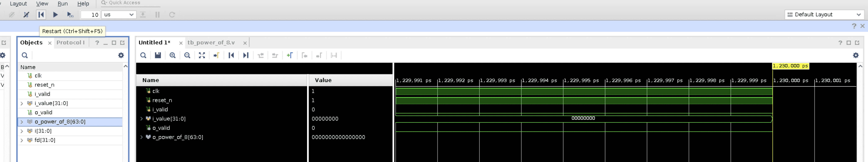Expand o_power_of_8[63:0] bus in the waveform
This screenshot has width=868, height=162.
[142, 137]
